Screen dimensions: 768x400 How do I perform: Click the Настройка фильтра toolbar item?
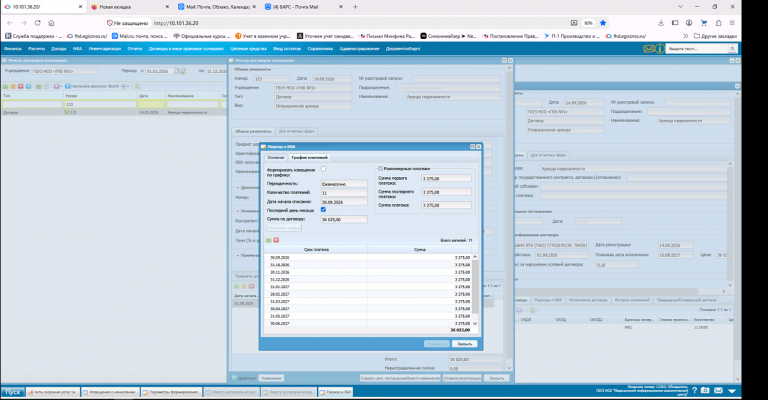(92, 86)
